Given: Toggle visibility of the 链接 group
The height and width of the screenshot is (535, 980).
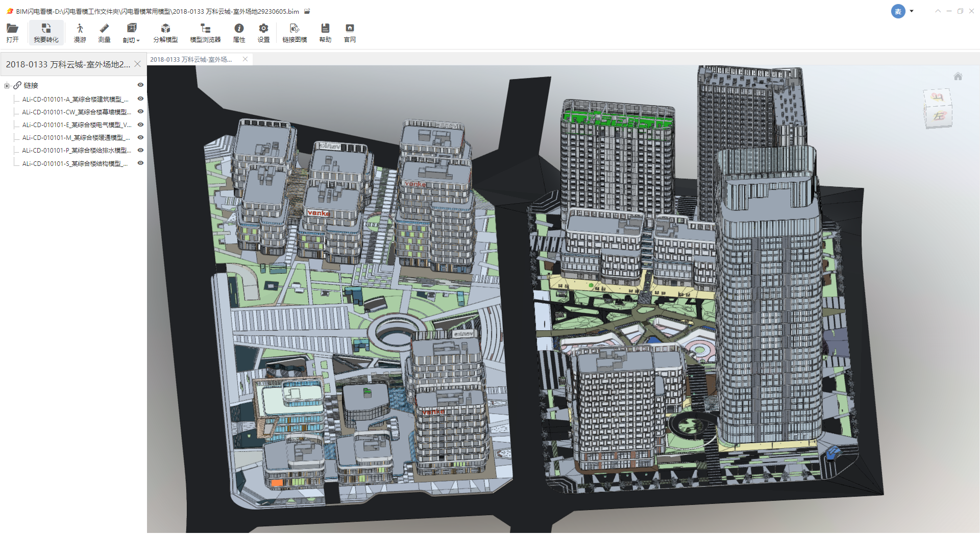Looking at the screenshot, I should pos(140,85).
